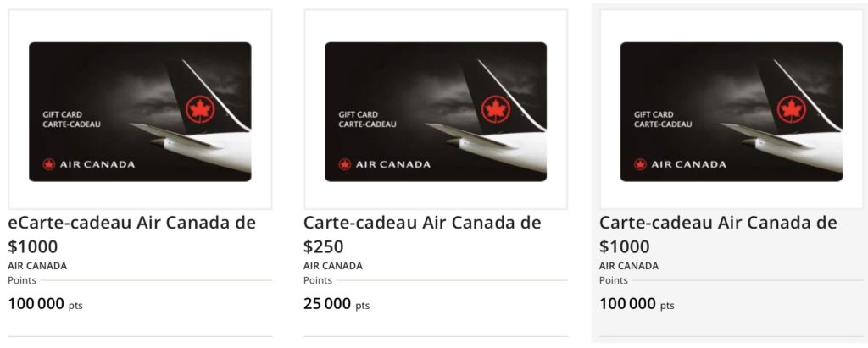This screenshot has width=868, height=348.
Task: Select the eCarte-cadeau $1000 gift card image
Action: click(x=140, y=110)
